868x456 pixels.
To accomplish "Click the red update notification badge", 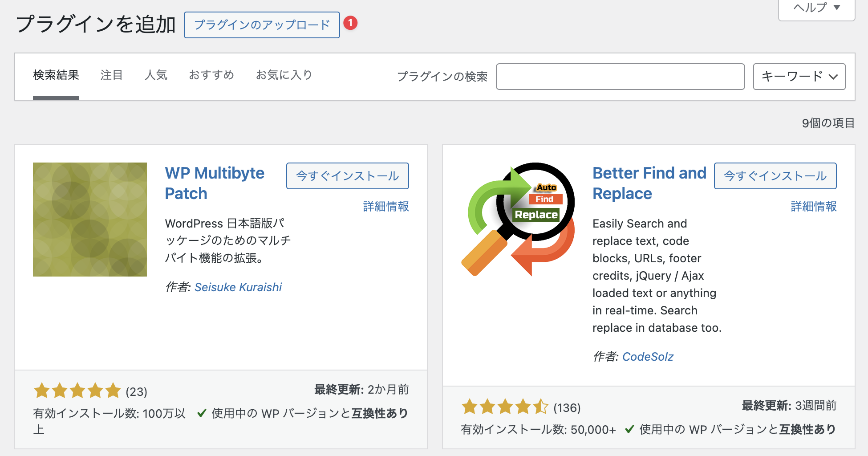I will tap(350, 23).
